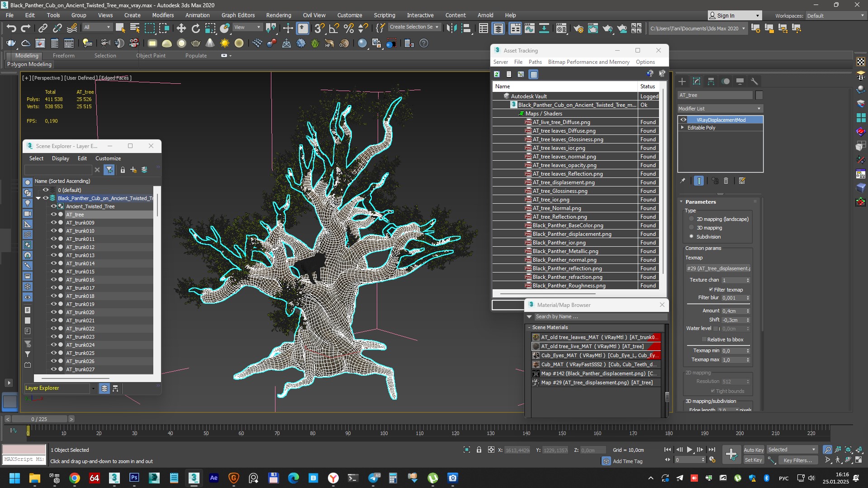The width and height of the screenshot is (868, 488).
Task: Click Amount spinner arrows
Action: pos(748,311)
